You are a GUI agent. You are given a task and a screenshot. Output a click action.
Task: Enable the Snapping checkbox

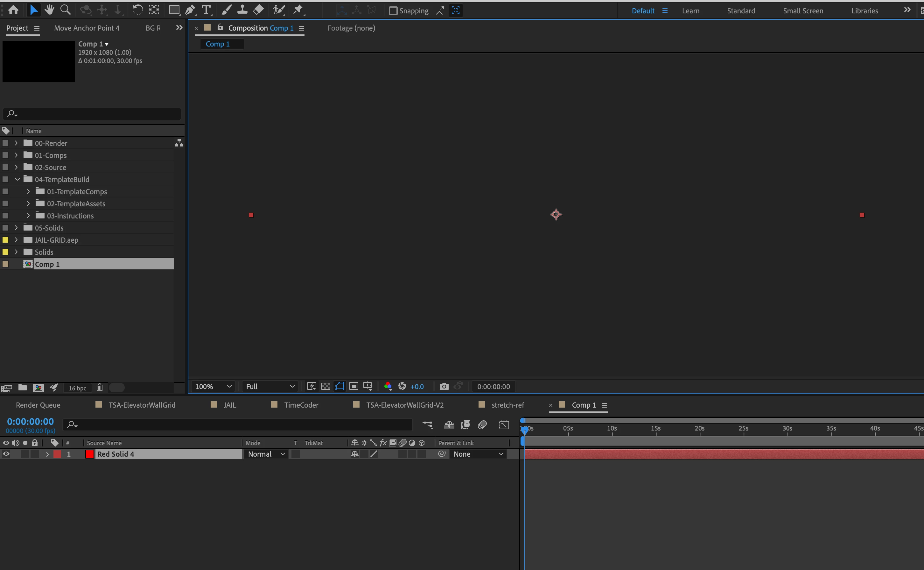[393, 11]
